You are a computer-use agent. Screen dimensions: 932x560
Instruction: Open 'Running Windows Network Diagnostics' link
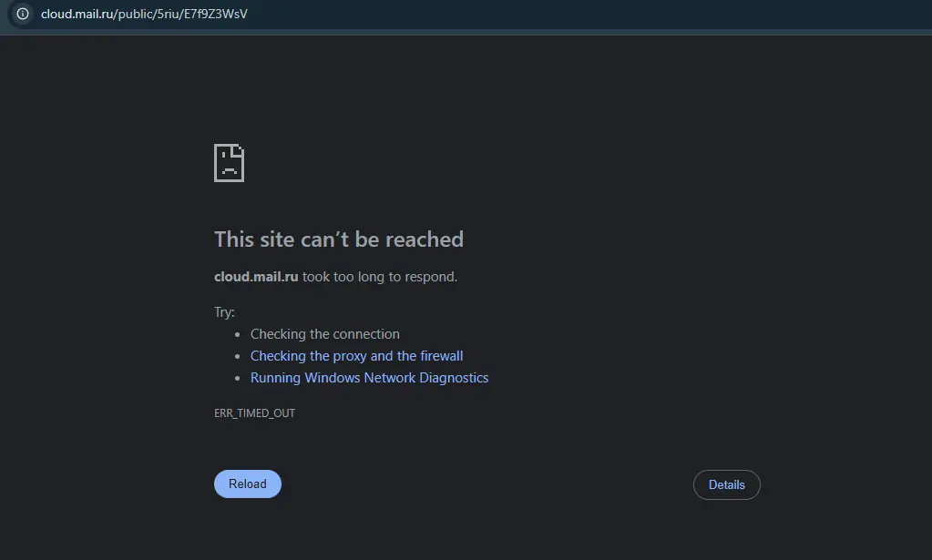tap(369, 378)
